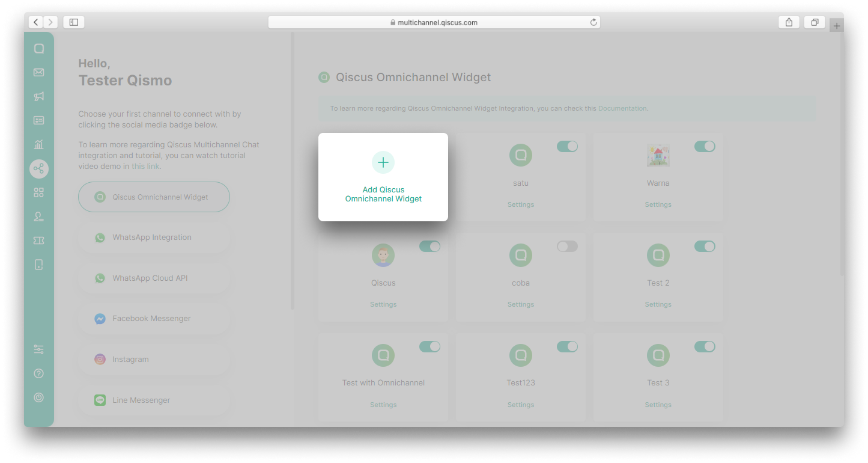Click the power logout sidebar icon
868x463 pixels.
click(x=39, y=397)
